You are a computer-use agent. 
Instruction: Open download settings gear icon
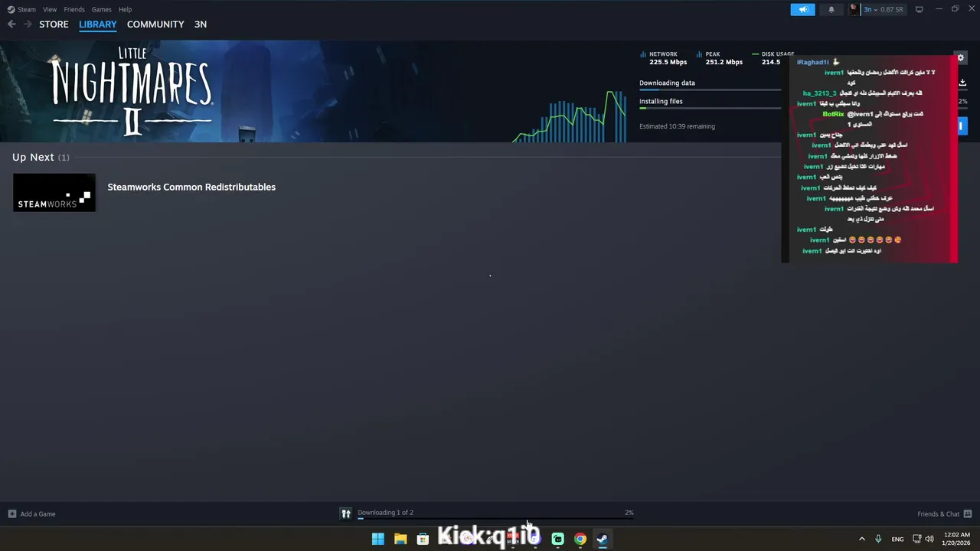(x=960, y=57)
